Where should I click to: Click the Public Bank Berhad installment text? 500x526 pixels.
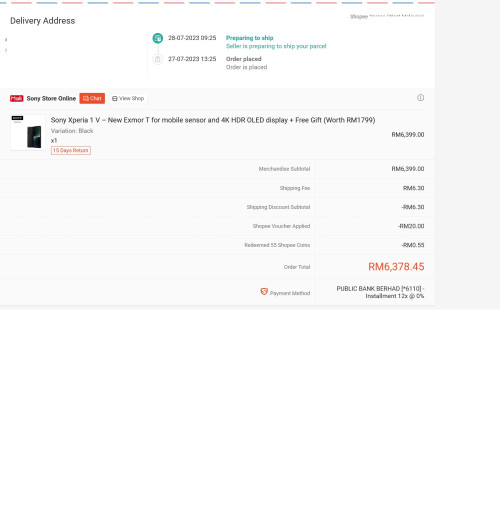point(381,292)
